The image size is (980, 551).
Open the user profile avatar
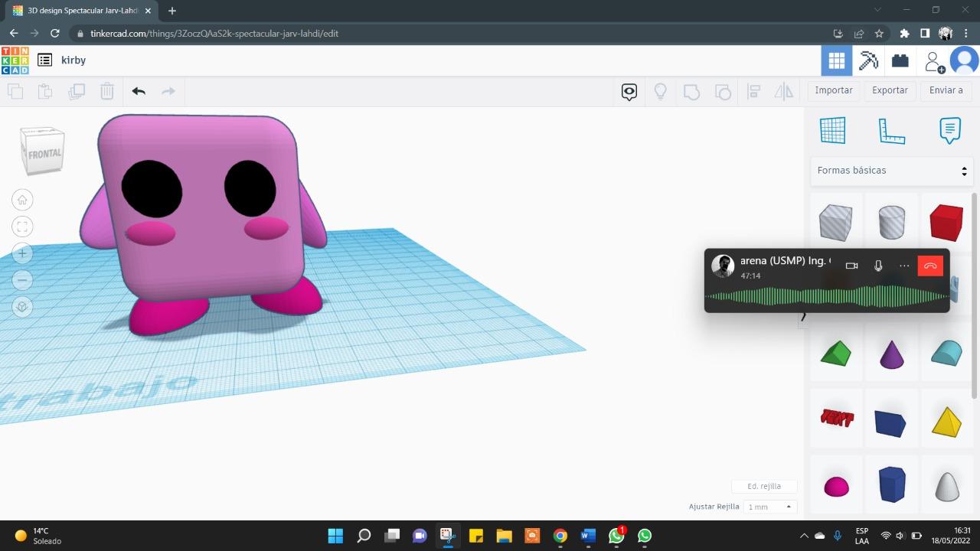tap(964, 60)
